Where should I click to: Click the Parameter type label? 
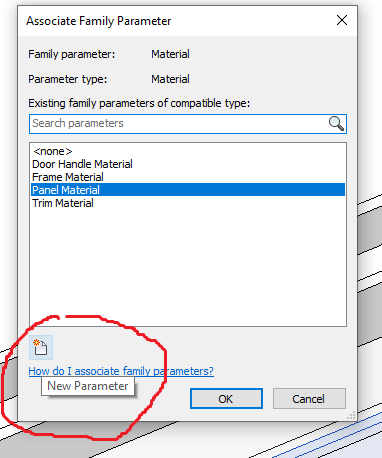click(68, 79)
